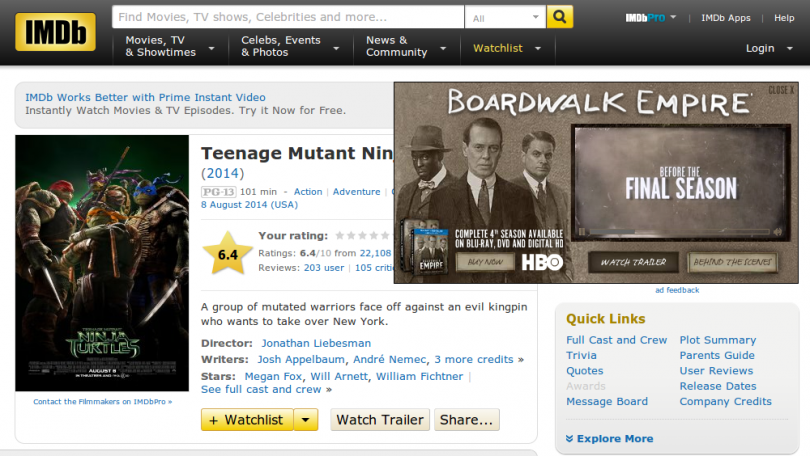Open Full Cast and Crew quick link
Screen dimensions: 810x456
pos(616,340)
